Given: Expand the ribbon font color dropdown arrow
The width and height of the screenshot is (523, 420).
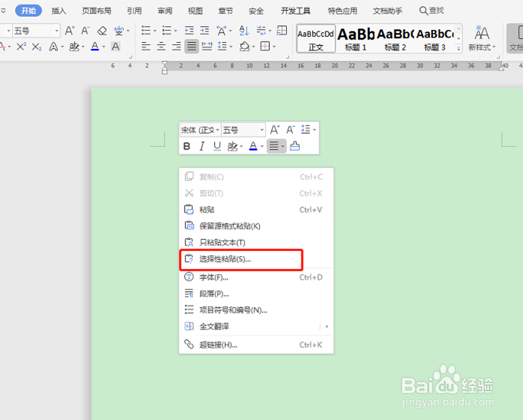Looking at the screenshot, I should click(104, 47).
